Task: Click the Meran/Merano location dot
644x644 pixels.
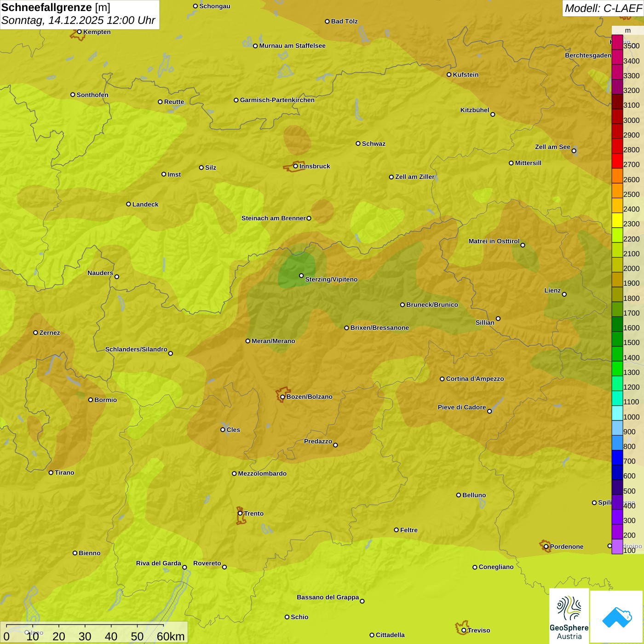Action: pos(248,341)
